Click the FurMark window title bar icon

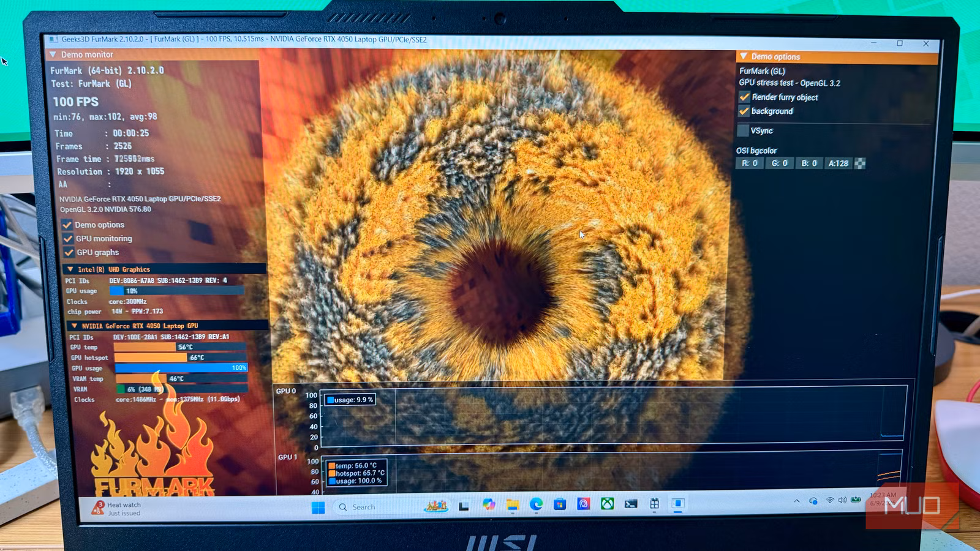[54, 39]
